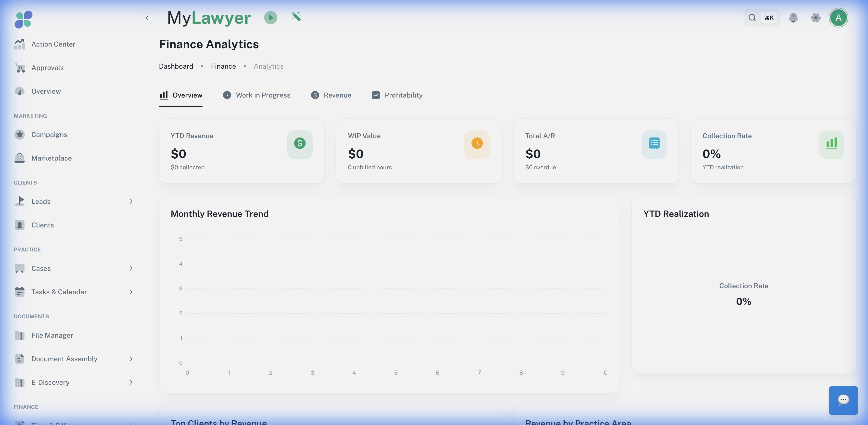Click the Clients person icon
The width and height of the screenshot is (868, 425).
pos(20,225)
